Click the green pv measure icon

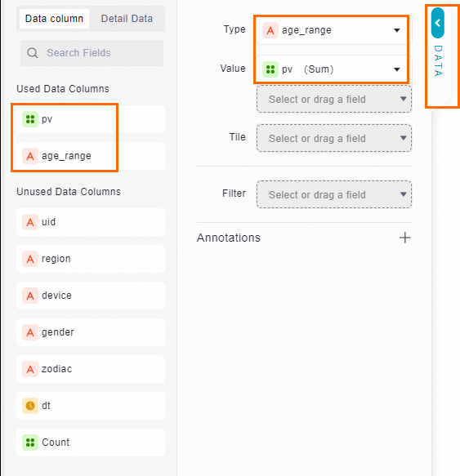click(30, 119)
